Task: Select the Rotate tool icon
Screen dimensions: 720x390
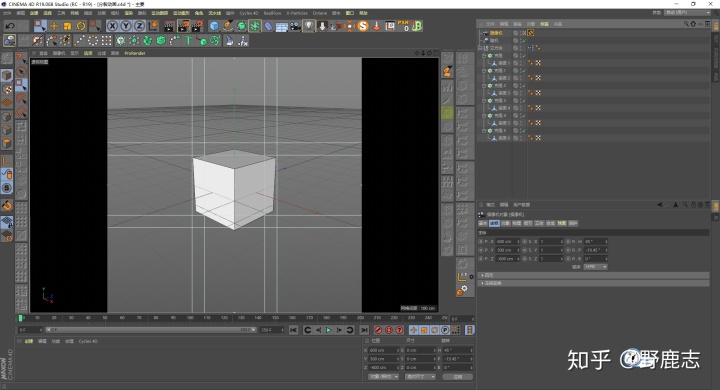Action: 81,26
